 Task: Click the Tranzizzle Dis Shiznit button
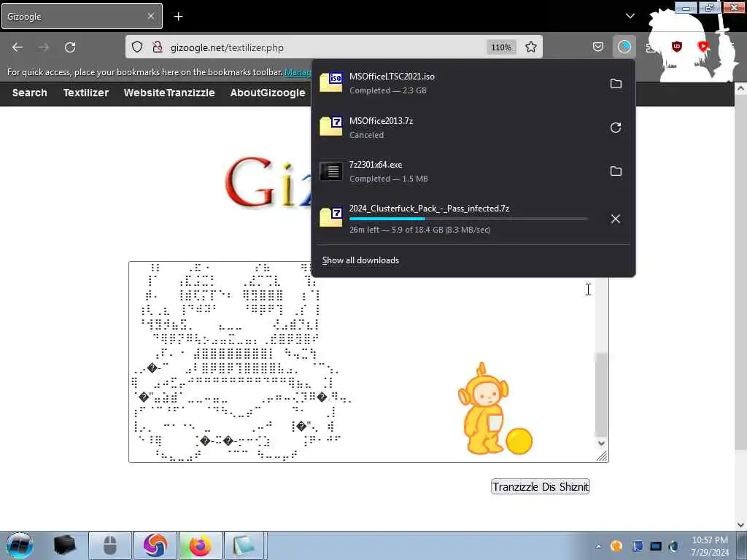[x=541, y=486]
